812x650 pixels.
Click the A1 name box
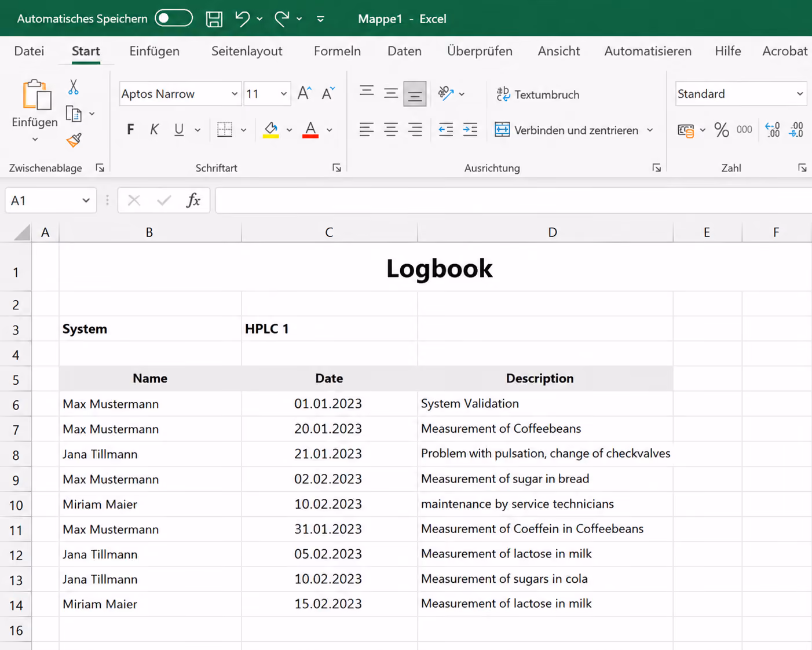[x=50, y=200]
